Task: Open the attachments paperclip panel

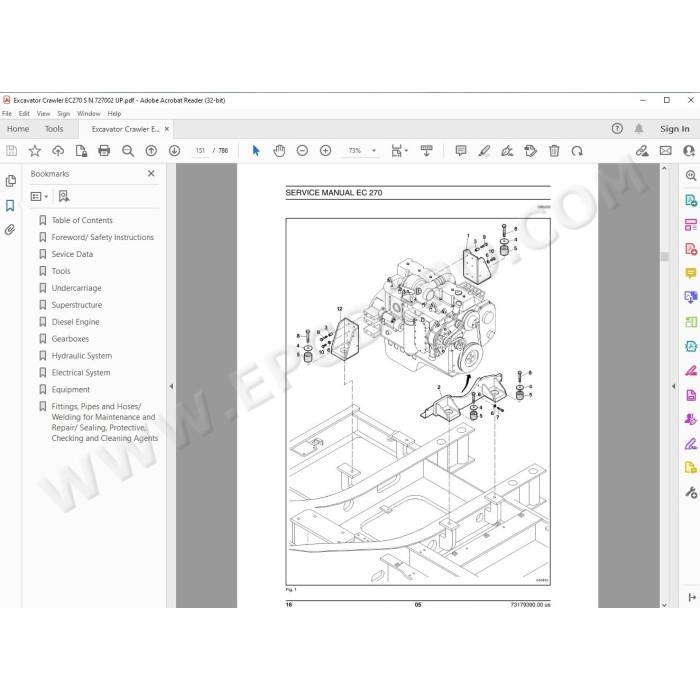Action: pyautogui.click(x=10, y=229)
